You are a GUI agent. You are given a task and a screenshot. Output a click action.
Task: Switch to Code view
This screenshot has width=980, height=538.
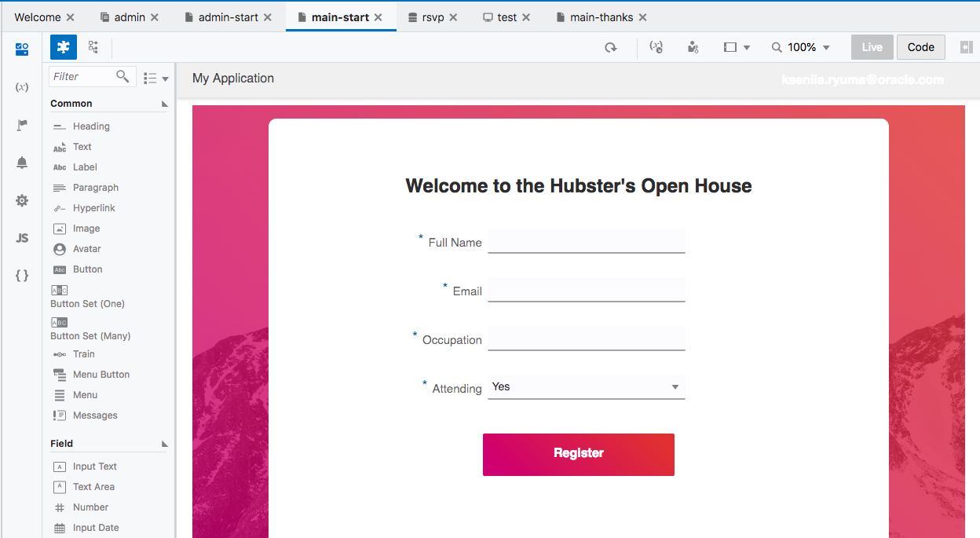pyautogui.click(x=921, y=47)
